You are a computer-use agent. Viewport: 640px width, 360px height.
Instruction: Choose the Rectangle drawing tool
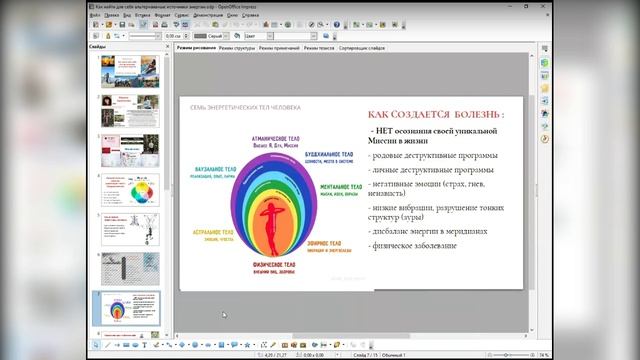click(x=126, y=345)
